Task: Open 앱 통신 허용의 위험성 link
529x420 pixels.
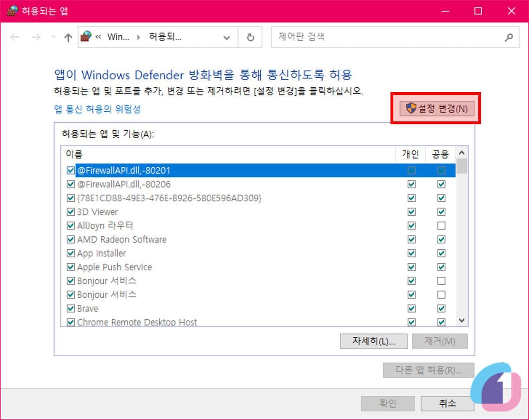Action: (x=97, y=109)
